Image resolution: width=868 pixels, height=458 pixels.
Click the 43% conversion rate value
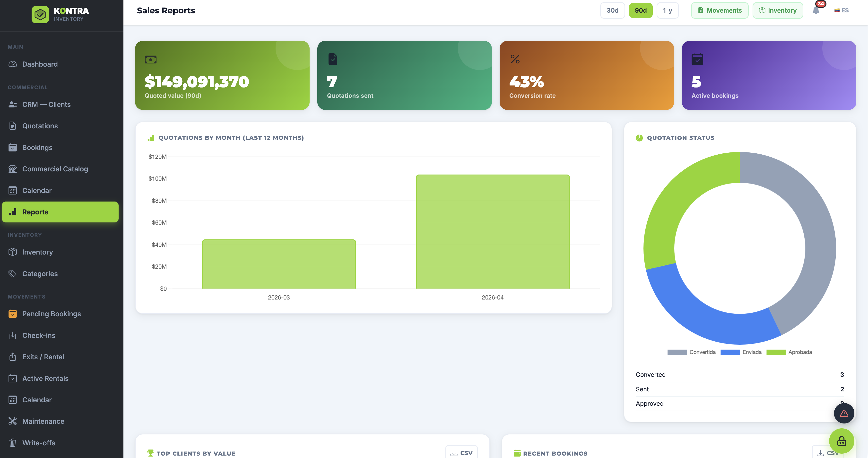coord(526,81)
